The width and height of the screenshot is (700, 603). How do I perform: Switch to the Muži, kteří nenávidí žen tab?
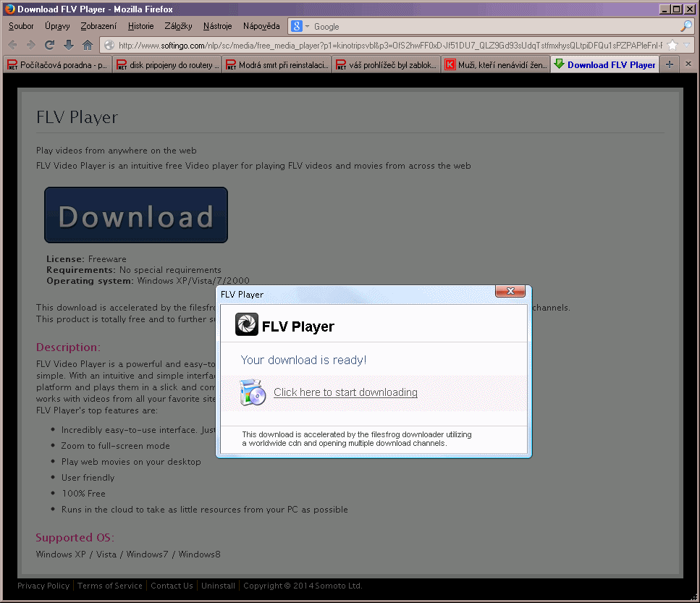(497, 64)
